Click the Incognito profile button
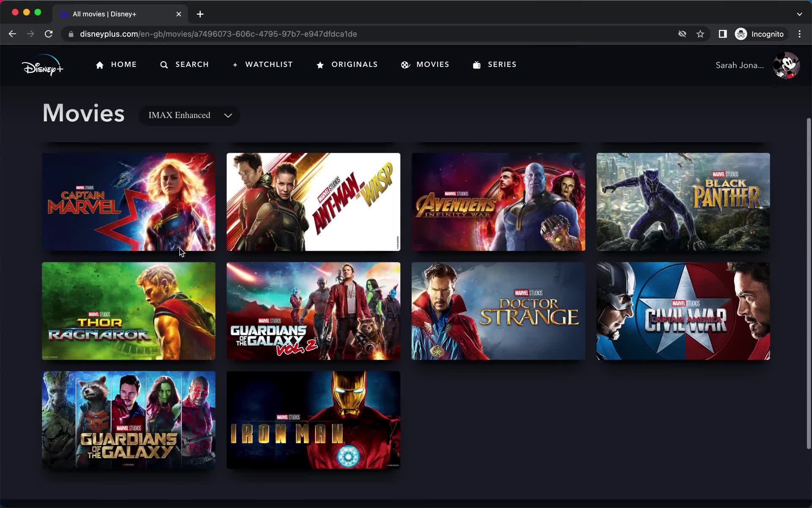812x508 pixels. [760, 34]
